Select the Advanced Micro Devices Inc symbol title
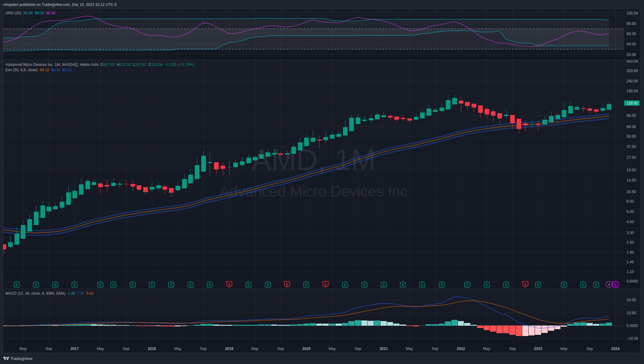Screen dimensions: 644x364 (x=52, y=65)
